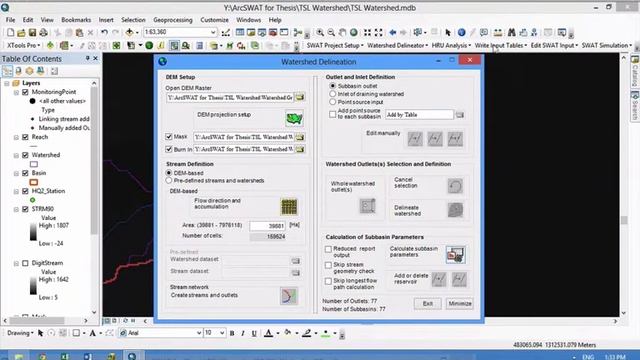Click the Add Data button

coord(129,33)
